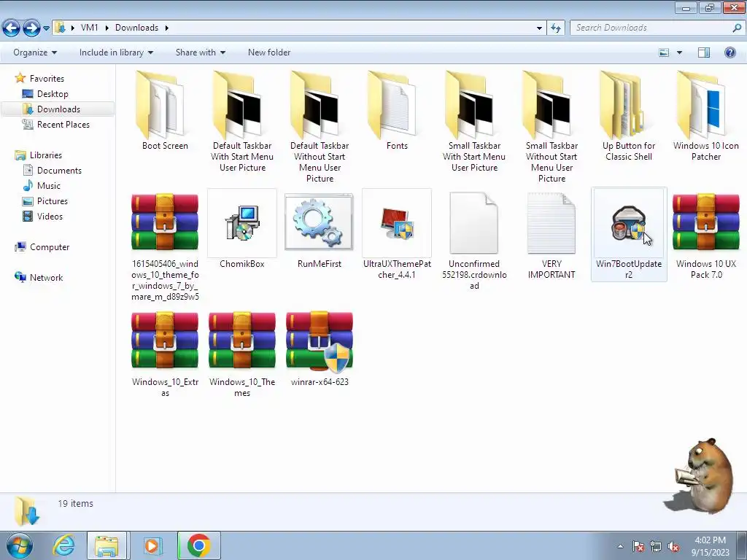Open the network tray icon
The image size is (747, 560).
[x=656, y=546]
